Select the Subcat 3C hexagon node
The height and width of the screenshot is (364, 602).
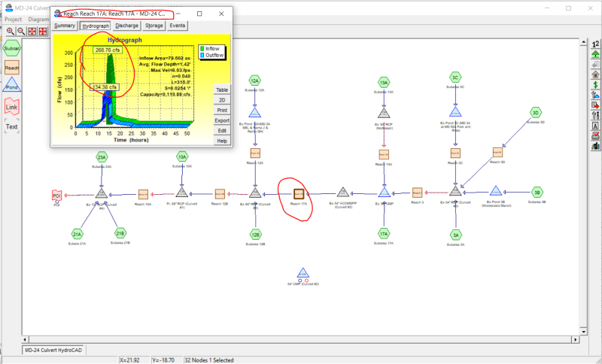[x=455, y=77]
